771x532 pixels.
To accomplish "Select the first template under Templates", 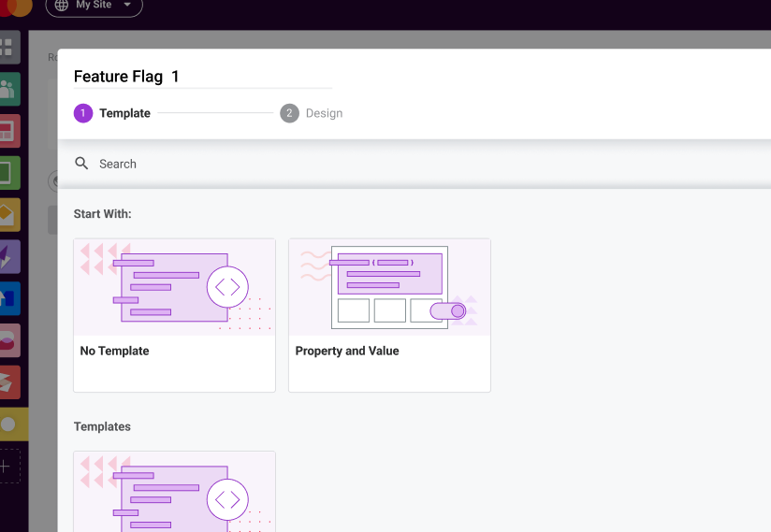I will [x=175, y=491].
